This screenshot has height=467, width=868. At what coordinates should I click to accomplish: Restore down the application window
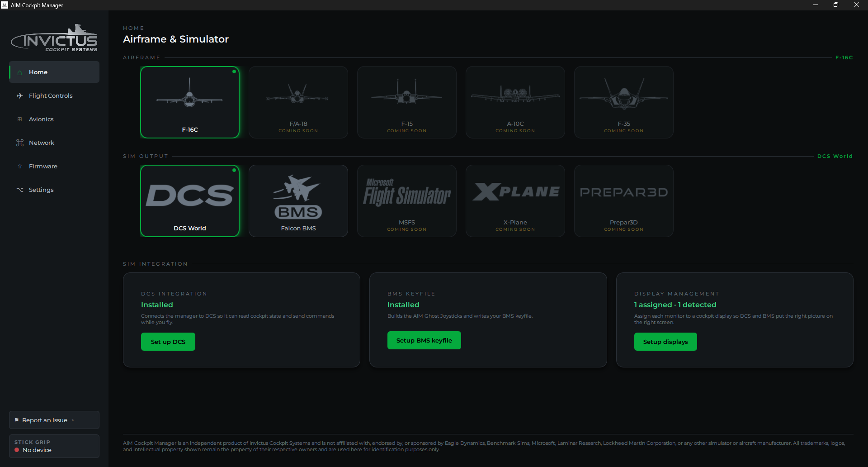[x=835, y=5]
